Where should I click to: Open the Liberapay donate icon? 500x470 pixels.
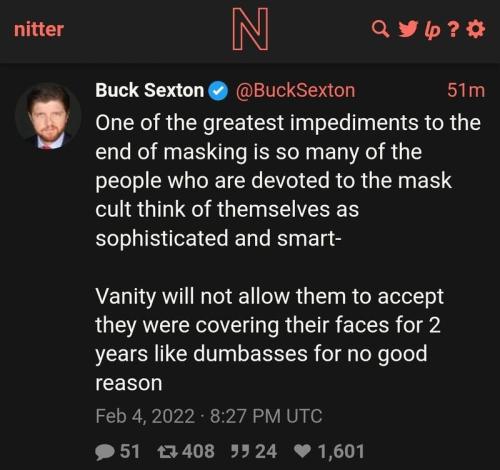pyautogui.click(x=433, y=30)
